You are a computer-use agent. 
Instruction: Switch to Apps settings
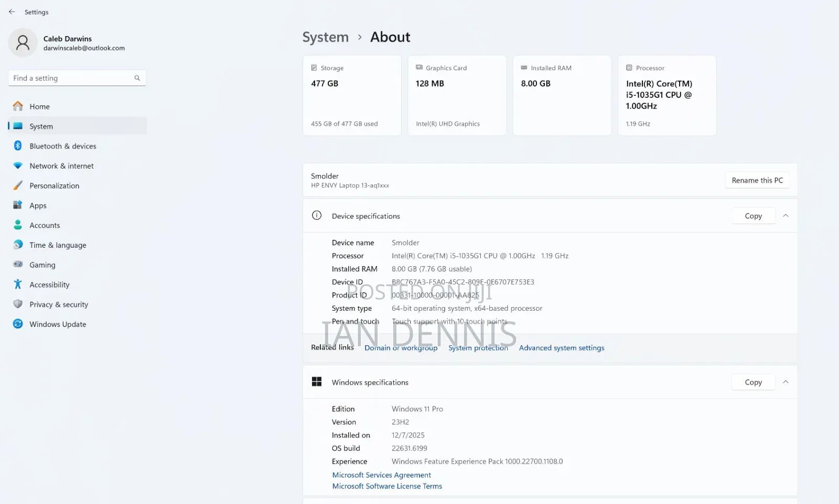[x=78, y=205]
